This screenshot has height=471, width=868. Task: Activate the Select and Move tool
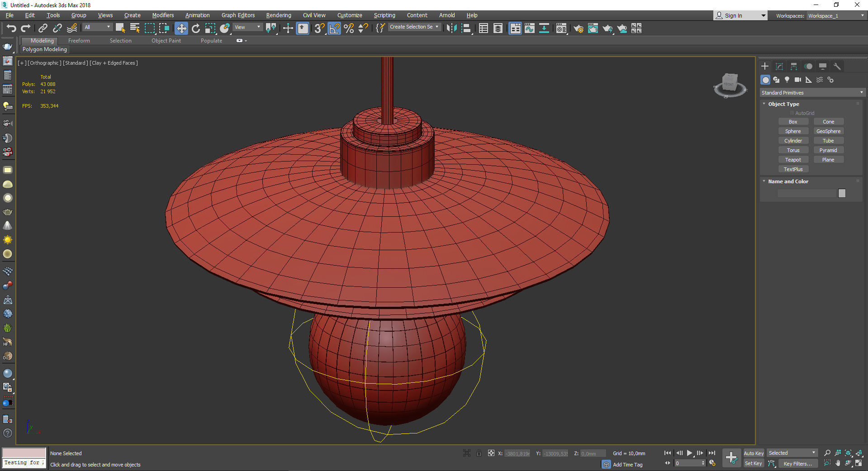(181, 28)
